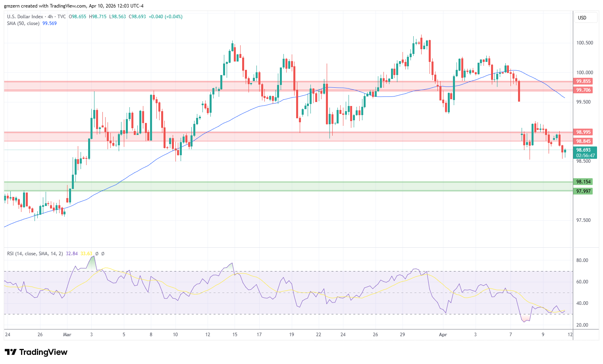This screenshot has height=364, width=603.
Task: Click the Mar label on the time axis
Action: (67, 335)
